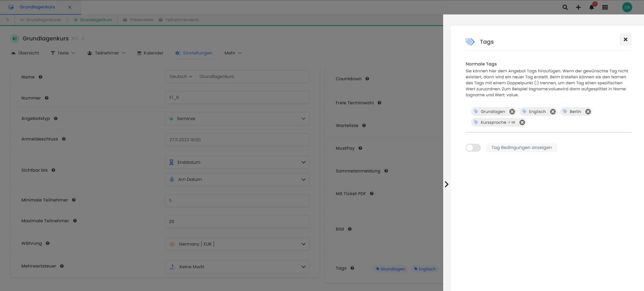Click the help icon next to Anmeldeschluss
Screen dimensions: 644x291
click(x=64, y=139)
